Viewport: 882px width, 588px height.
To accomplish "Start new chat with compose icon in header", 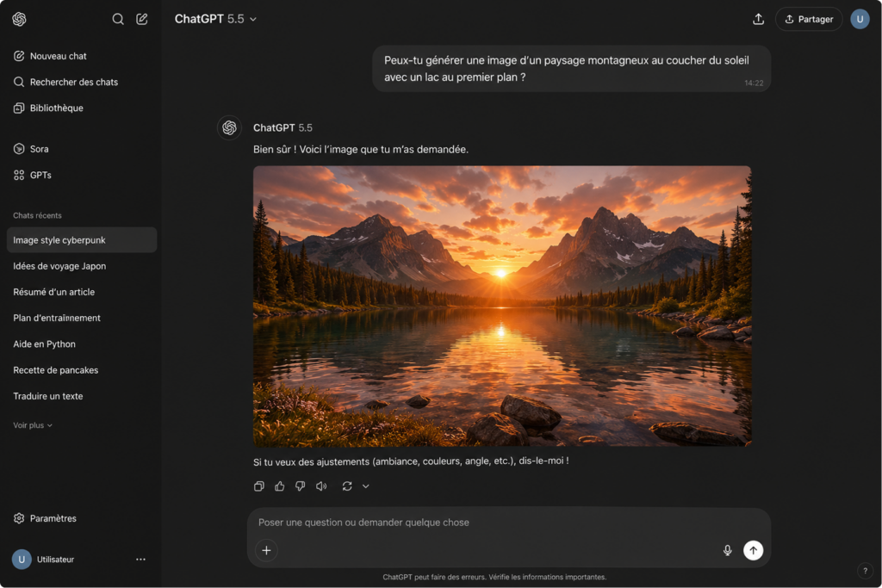I will coord(142,19).
